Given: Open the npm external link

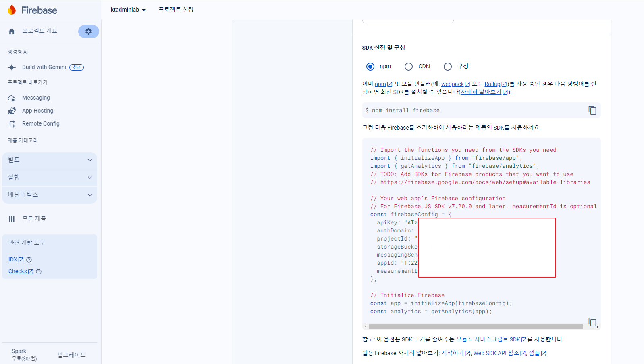Looking at the screenshot, I should 383,84.
